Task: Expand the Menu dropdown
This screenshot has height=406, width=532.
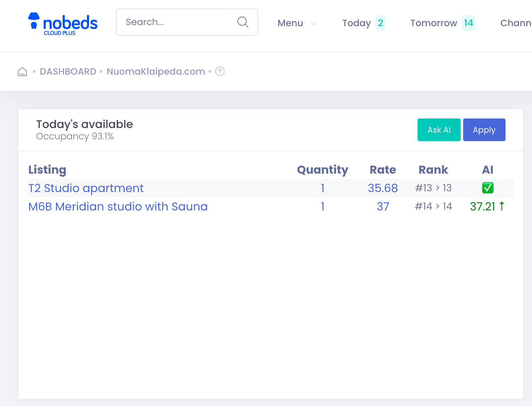Action: (x=290, y=23)
